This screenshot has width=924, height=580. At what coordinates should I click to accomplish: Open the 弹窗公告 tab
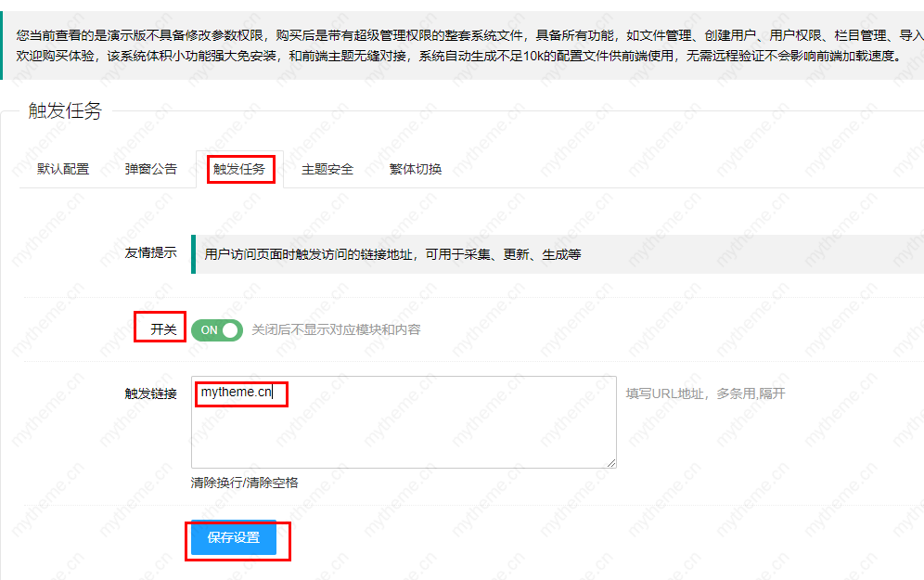[x=151, y=169]
